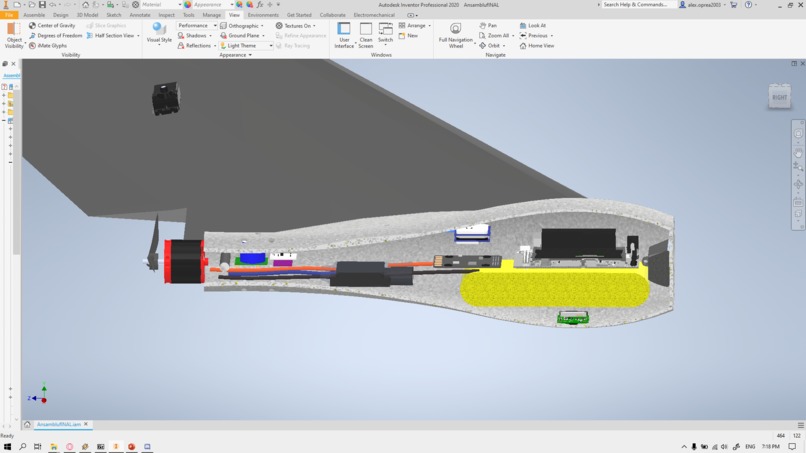The width and height of the screenshot is (806, 453).
Task: Open the Shadows dropdown arrow
Action: 211,35
